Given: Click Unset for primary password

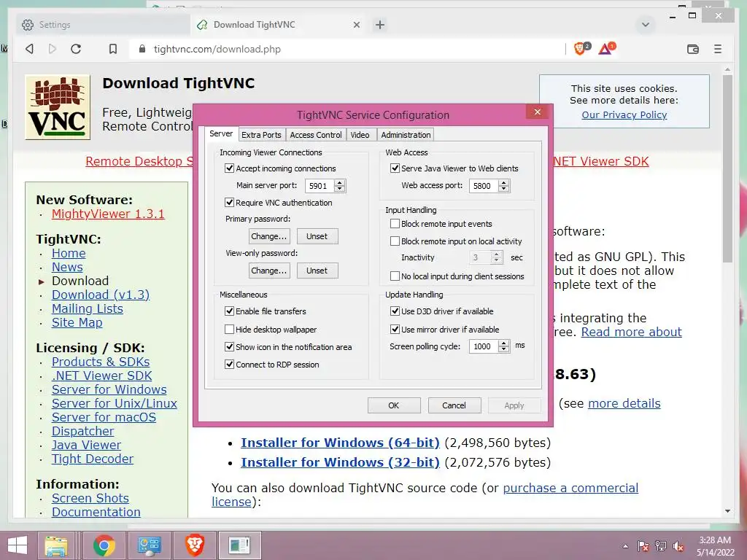Looking at the screenshot, I should [317, 236].
